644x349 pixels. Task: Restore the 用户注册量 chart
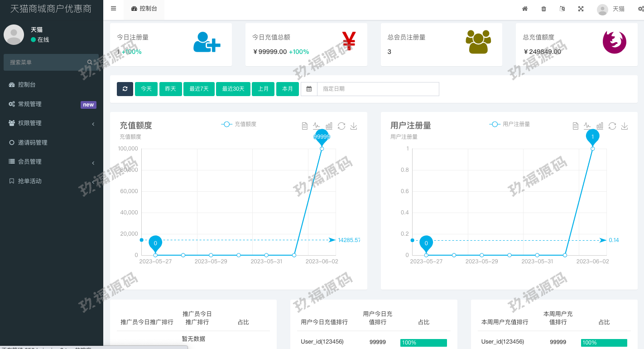tap(612, 126)
